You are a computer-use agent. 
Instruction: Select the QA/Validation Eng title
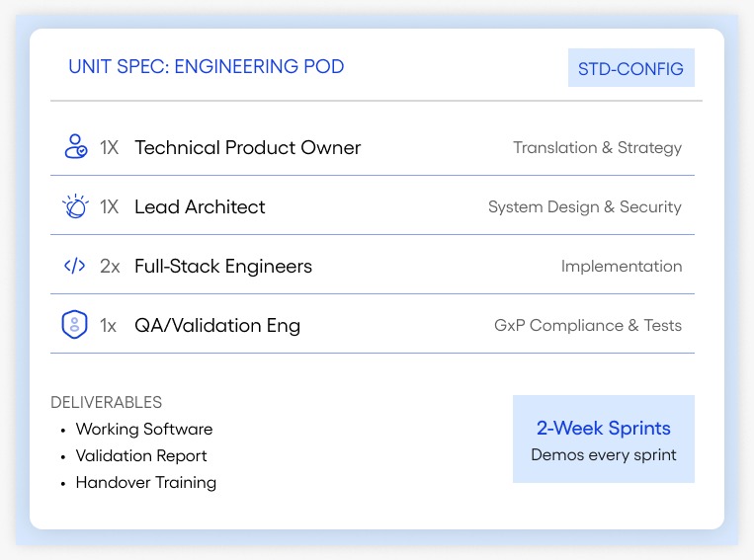click(x=217, y=326)
